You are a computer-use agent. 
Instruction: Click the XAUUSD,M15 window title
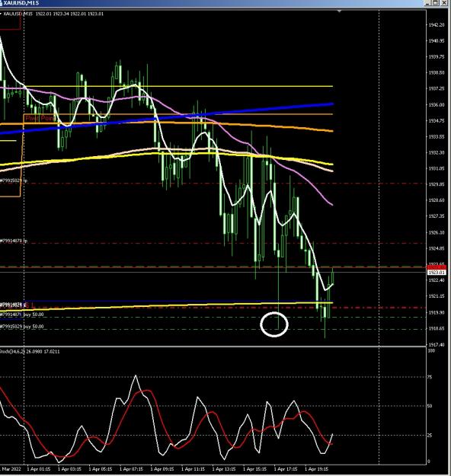point(21,3)
